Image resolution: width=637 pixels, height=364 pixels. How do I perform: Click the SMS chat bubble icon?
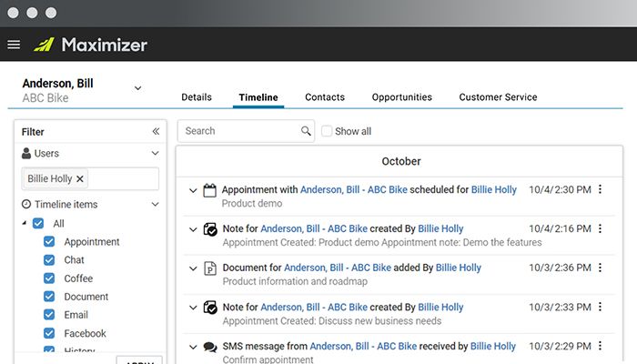tap(210, 347)
